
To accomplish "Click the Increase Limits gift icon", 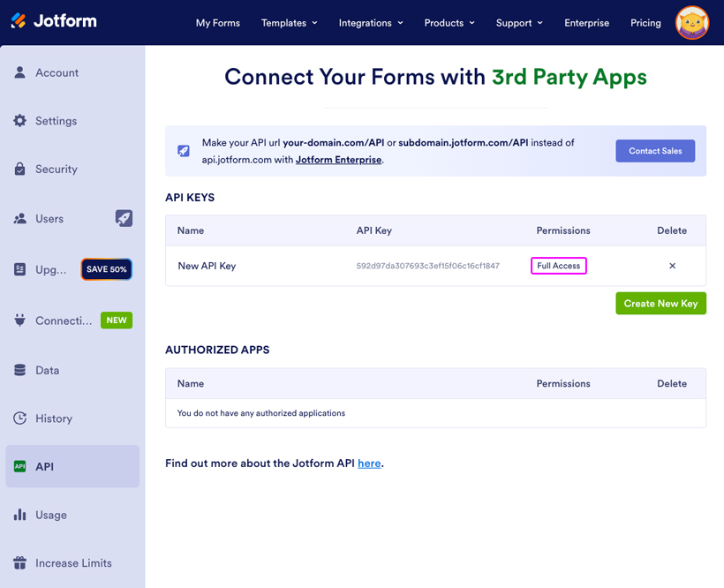I will [x=19, y=562].
